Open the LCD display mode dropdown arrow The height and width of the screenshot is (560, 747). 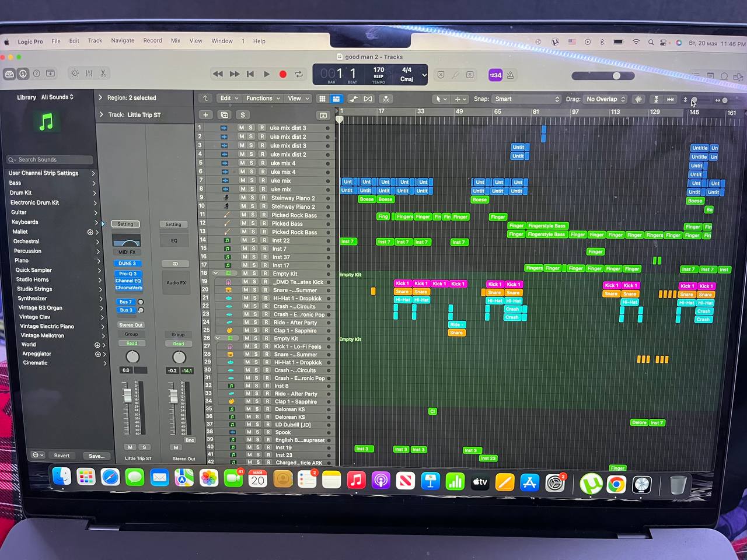[x=424, y=75]
